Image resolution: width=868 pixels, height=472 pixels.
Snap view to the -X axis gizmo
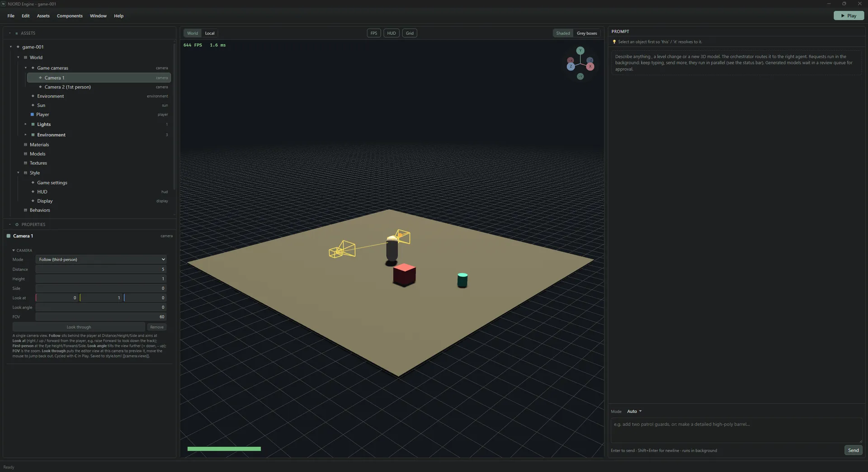pos(571,60)
